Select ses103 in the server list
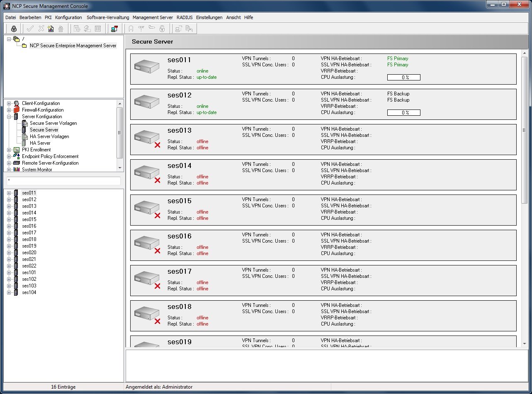 pos(29,286)
